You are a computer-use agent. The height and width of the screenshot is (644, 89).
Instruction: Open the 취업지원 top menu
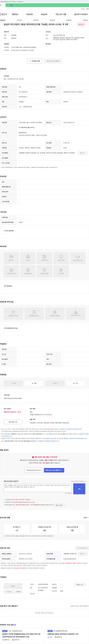coord(30,14)
